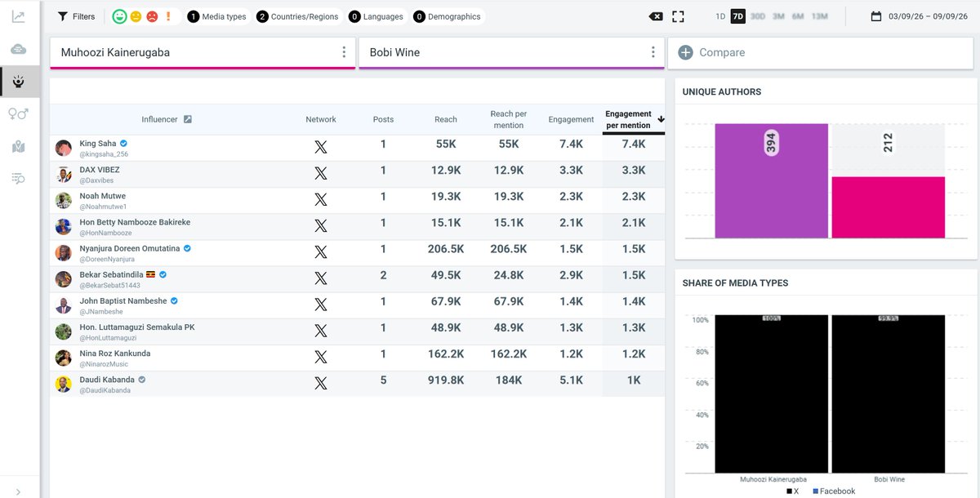The width and height of the screenshot is (980, 498).
Task: Sort table by Engagement per mention
Action: (634, 120)
